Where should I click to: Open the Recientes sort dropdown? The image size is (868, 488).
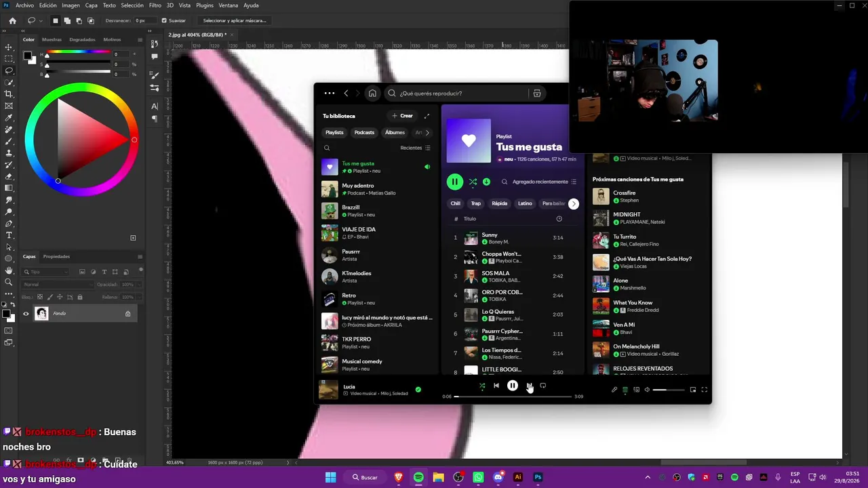(415, 148)
